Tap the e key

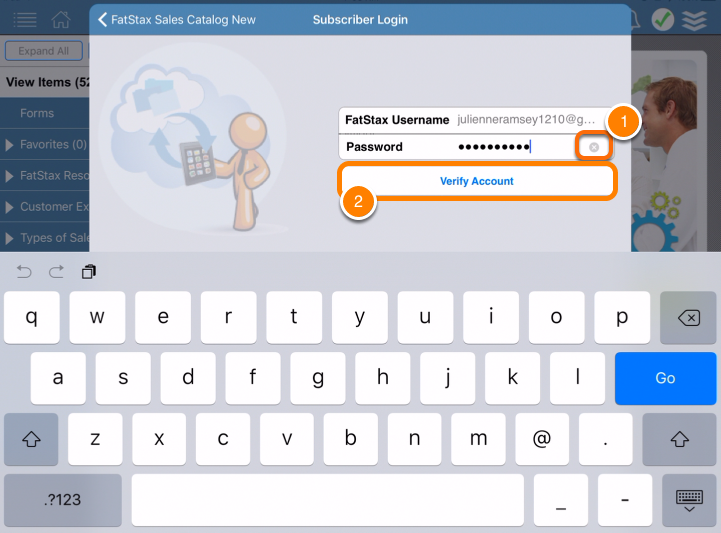[x=163, y=317]
